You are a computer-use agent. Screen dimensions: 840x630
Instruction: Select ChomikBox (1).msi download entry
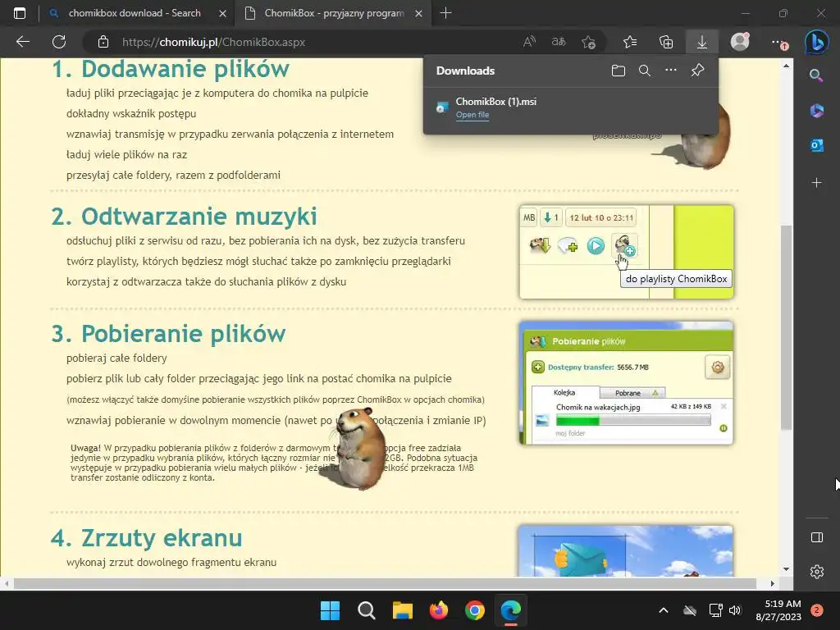(571, 107)
